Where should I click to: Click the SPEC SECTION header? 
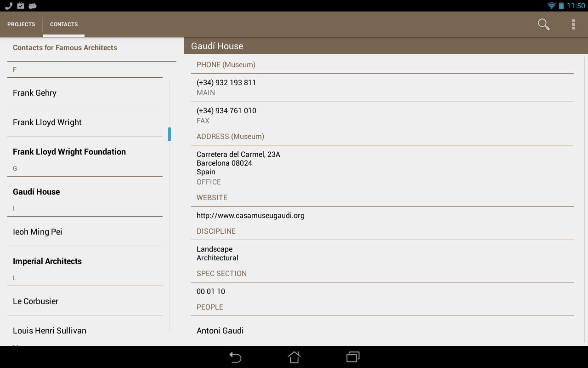(x=221, y=274)
